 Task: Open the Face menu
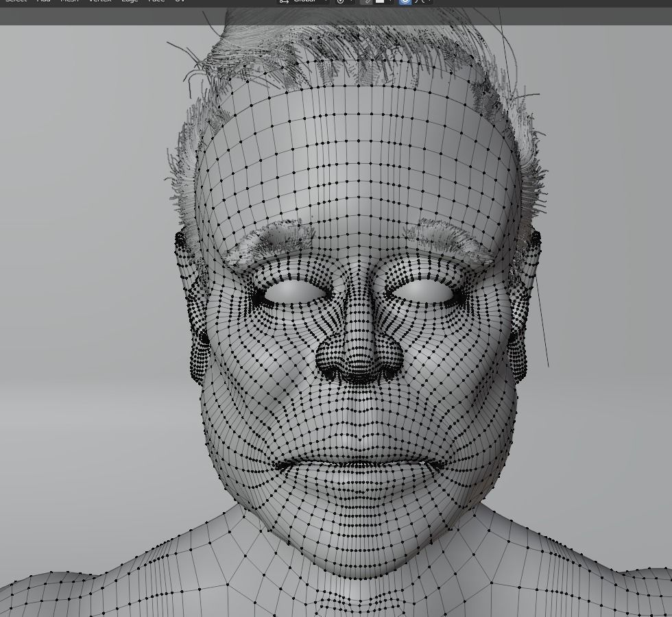(156, 1)
